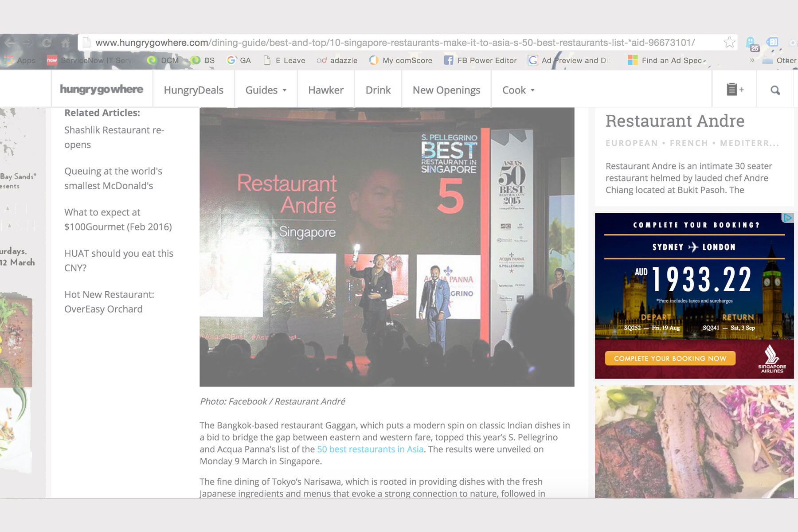
Task: Reload the page with the refresh icon
Action: click(x=47, y=43)
